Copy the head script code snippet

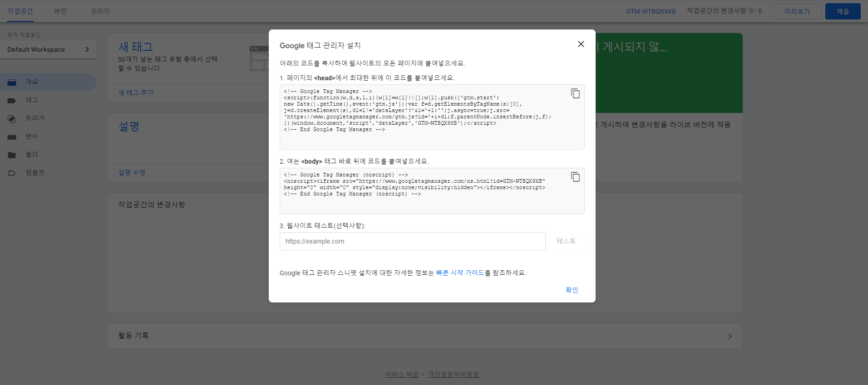coord(575,93)
